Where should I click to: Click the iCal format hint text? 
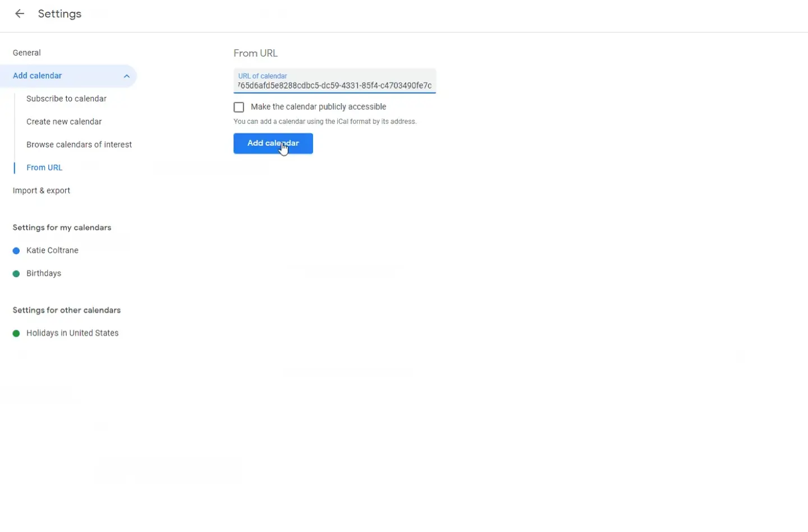click(x=325, y=122)
